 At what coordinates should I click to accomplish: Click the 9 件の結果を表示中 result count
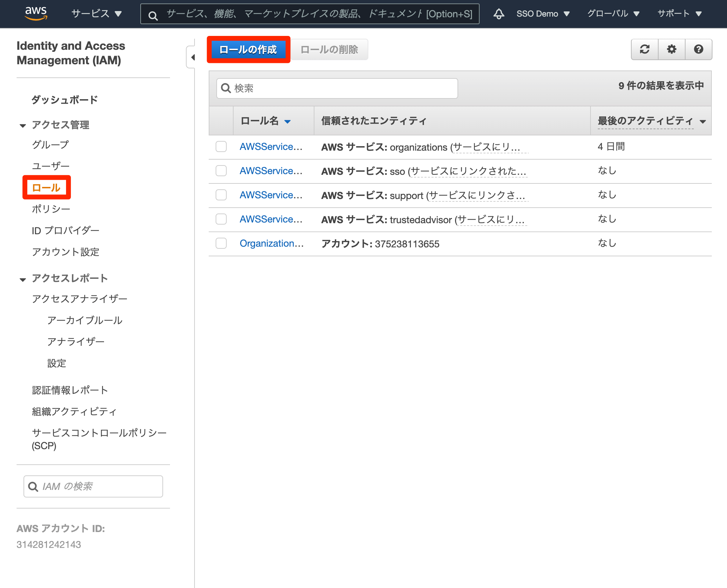[x=661, y=86]
